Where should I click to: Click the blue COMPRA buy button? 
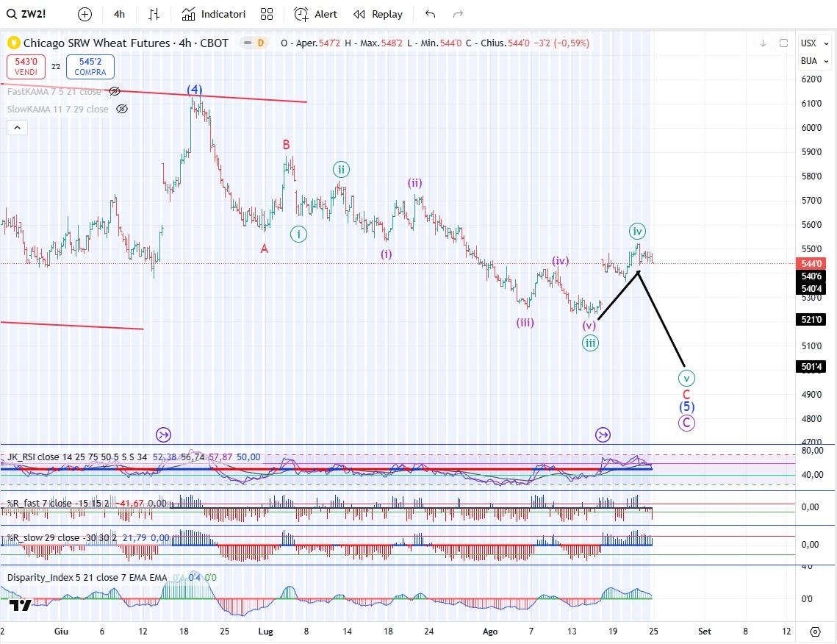[x=90, y=67]
